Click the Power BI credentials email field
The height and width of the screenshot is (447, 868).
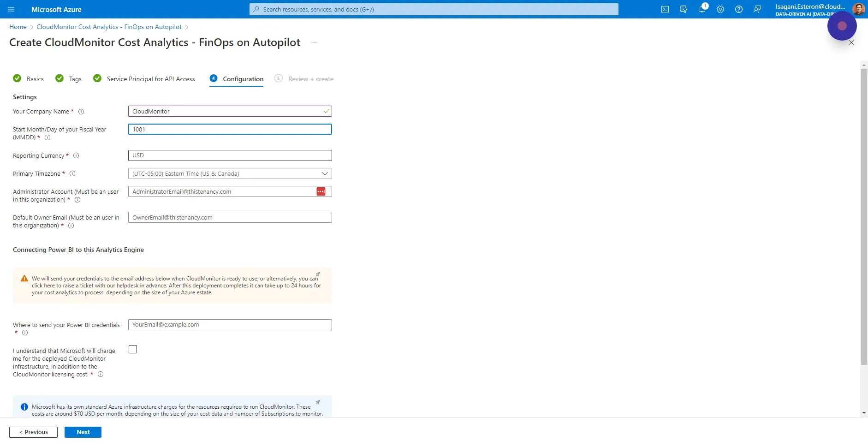[230, 325]
